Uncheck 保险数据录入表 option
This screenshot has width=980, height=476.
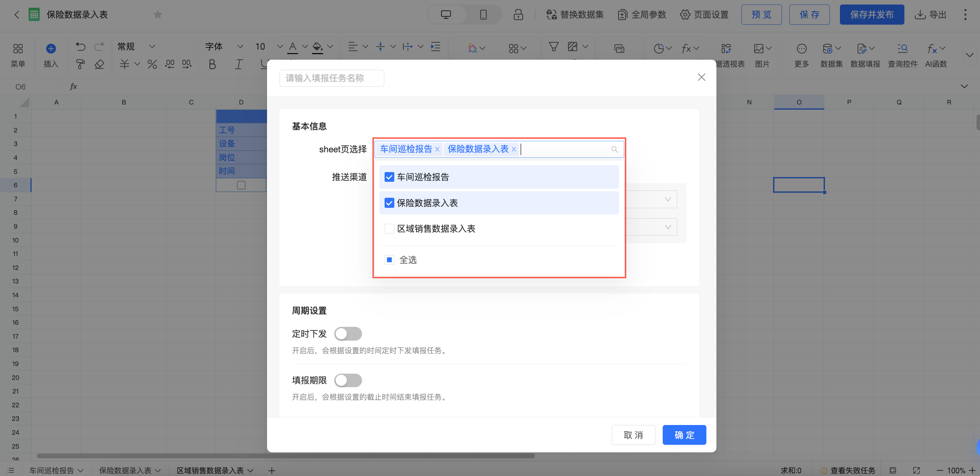coord(389,203)
